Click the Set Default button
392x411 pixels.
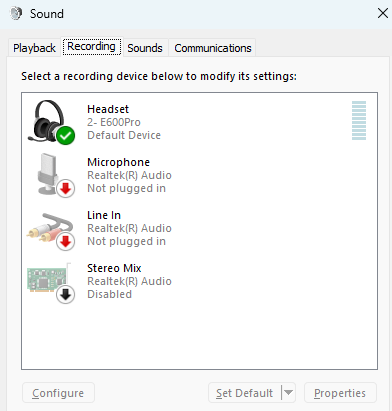coord(244,393)
